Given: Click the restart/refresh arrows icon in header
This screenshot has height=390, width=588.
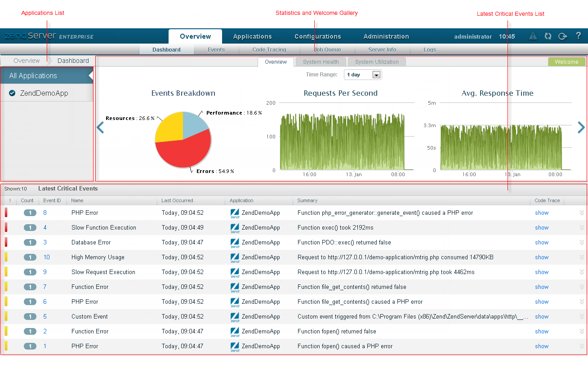Looking at the screenshot, I should click(548, 36).
